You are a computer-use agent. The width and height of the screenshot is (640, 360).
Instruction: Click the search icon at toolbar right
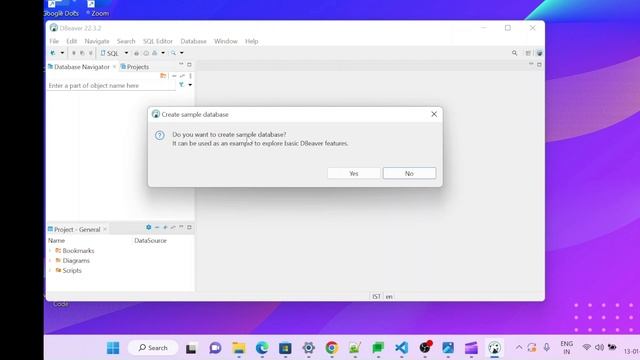514,53
